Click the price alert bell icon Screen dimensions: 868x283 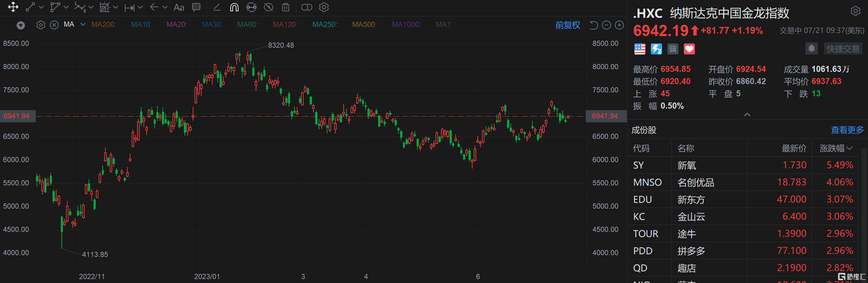(x=811, y=49)
